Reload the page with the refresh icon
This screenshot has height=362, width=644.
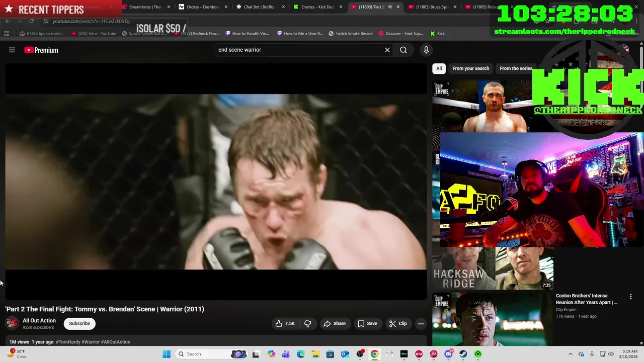(31, 21)
